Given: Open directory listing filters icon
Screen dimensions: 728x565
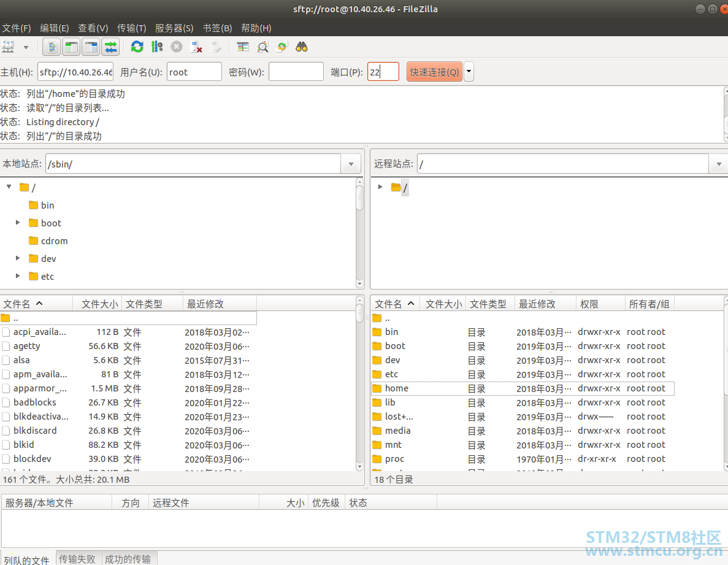Looking at the screenshot, I should [242, 47].
